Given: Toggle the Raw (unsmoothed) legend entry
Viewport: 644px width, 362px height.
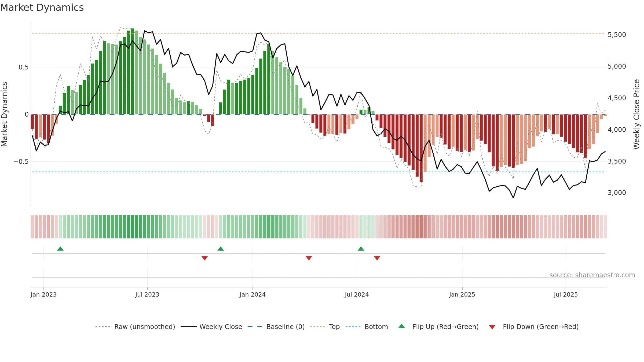Looking at the screenshot, I should (x=135, y=327).
